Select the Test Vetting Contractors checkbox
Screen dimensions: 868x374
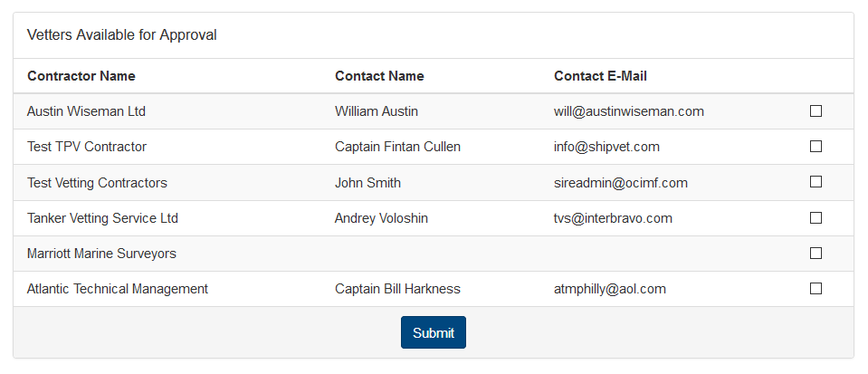pos(816,182)
